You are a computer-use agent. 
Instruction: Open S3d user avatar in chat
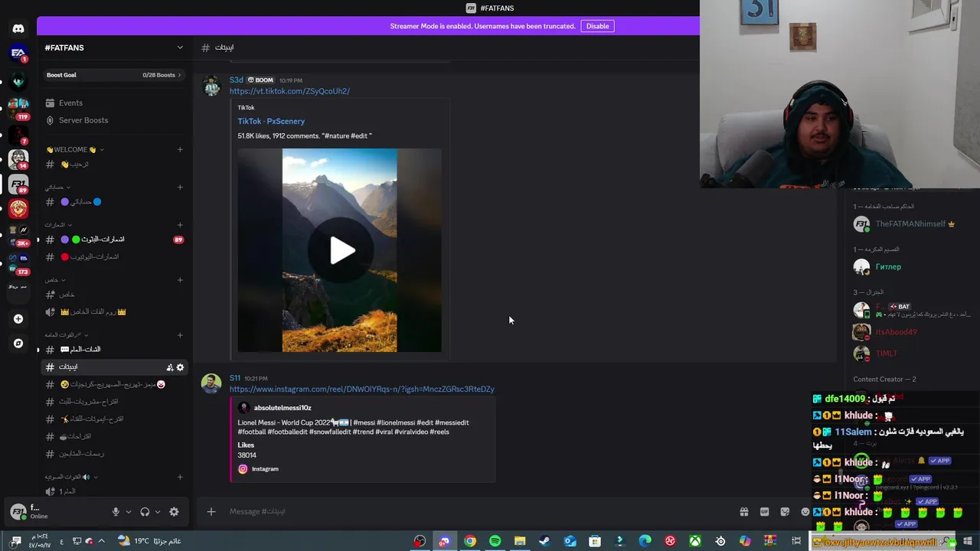click(211, 86)
